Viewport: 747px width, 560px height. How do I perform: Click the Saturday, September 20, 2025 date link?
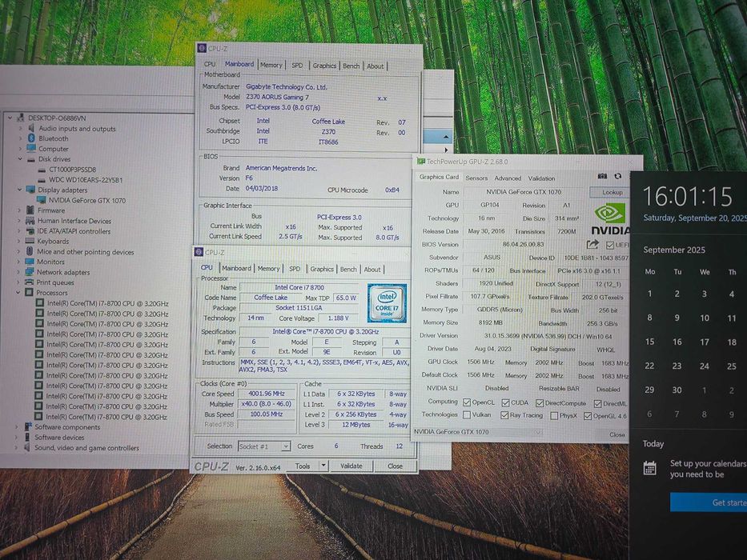pos(695,218)
